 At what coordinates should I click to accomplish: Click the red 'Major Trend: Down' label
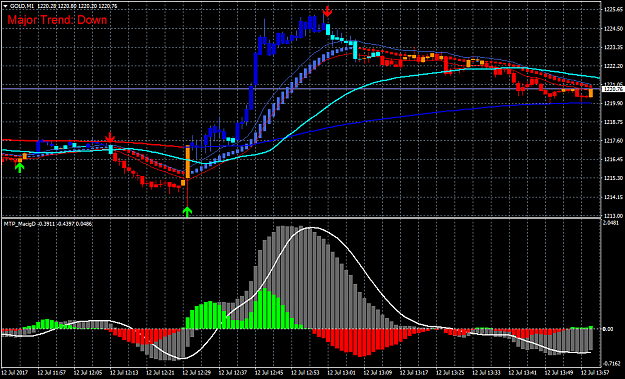coord(57,20)
